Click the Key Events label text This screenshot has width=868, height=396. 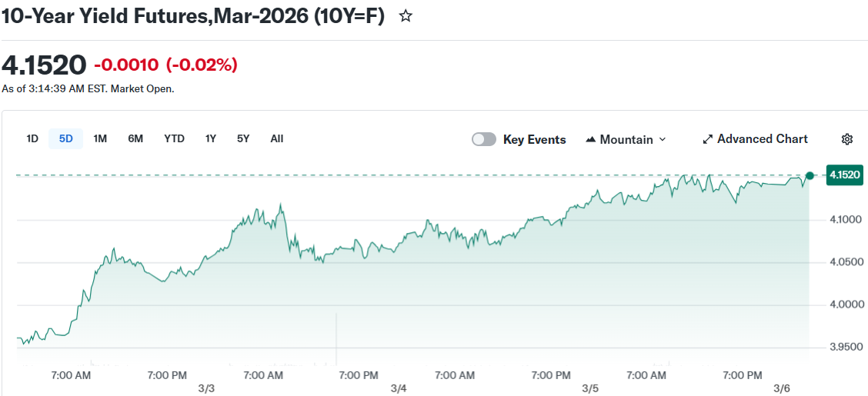[534, 140]
